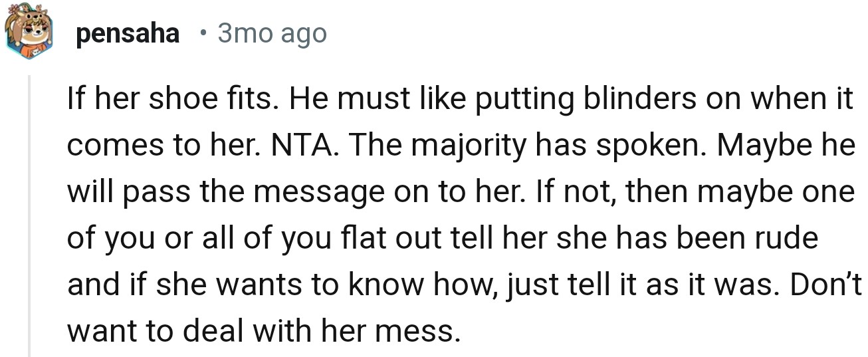Screen dimensions: 868x357
Task: Click 'want to deal with her mess' line
Action: [263, 330]
